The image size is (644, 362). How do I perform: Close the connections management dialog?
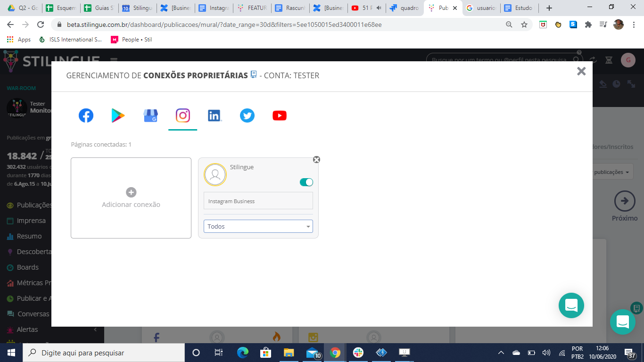tap(581, 71)
